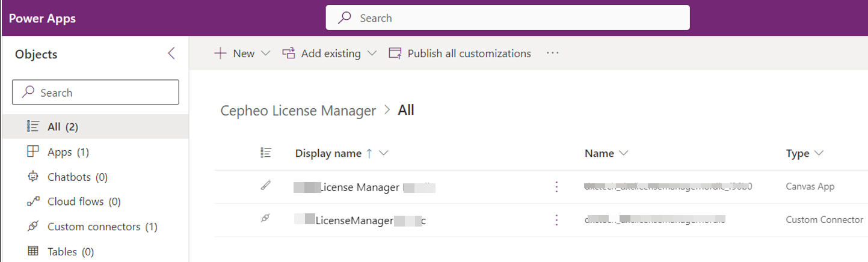Click the New button label

tap(244, 53)
